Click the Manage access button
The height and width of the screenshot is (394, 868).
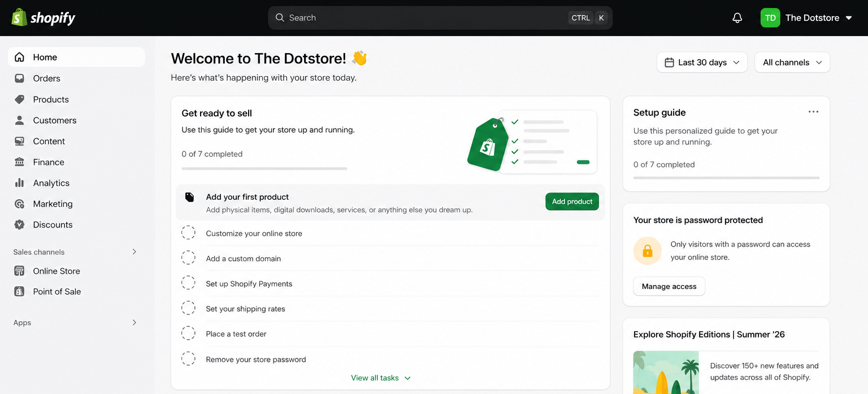(x=669, y=286)
